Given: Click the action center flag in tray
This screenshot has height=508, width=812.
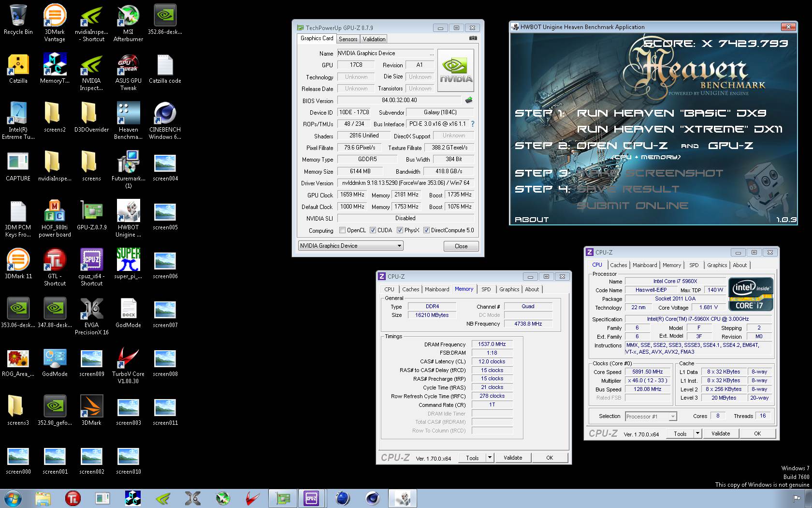Looking at the screenshot, I should point(797,498).
